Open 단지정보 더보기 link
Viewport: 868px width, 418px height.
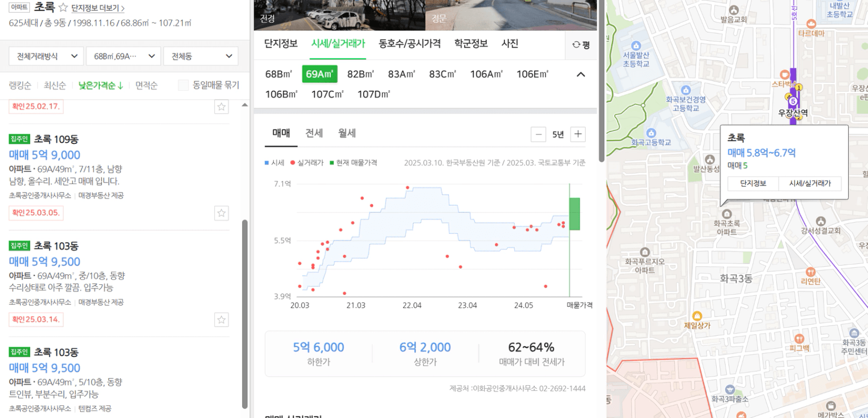98,8
